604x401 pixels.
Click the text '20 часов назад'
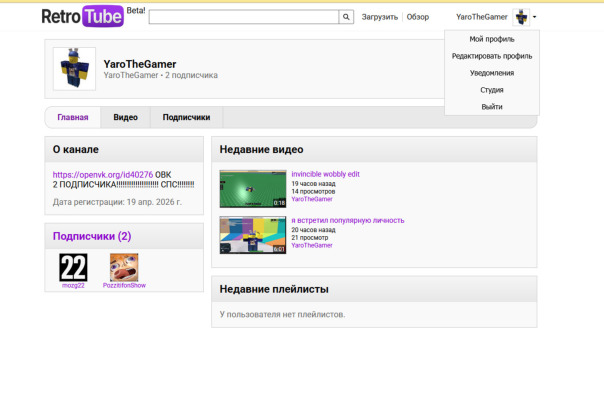click(313, 230)
